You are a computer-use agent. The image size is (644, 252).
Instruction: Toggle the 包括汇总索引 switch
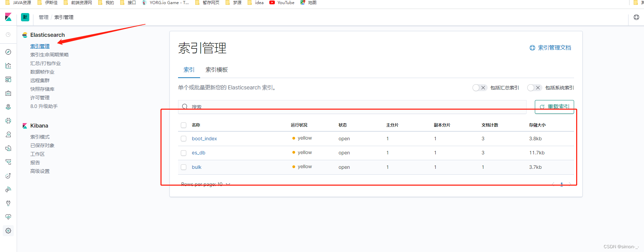pos(479,88)
